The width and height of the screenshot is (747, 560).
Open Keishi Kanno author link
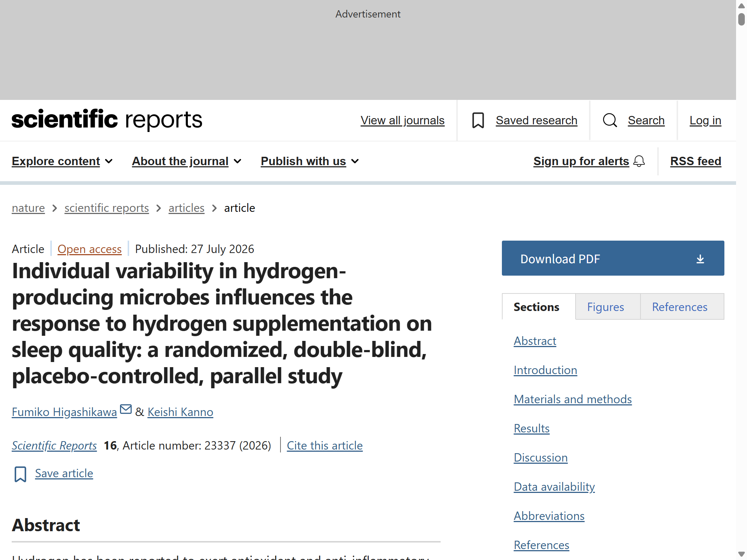[x=180, y=412]
